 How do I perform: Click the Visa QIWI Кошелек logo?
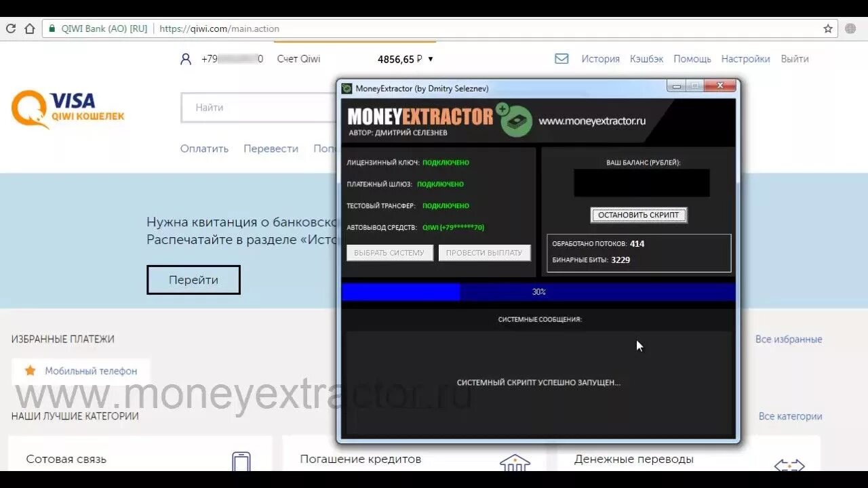68,109
